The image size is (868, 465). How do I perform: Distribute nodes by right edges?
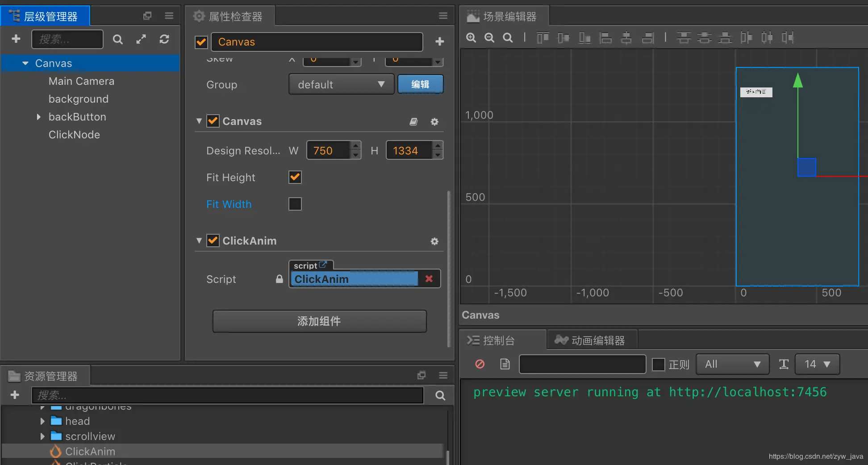coord(788,37)
